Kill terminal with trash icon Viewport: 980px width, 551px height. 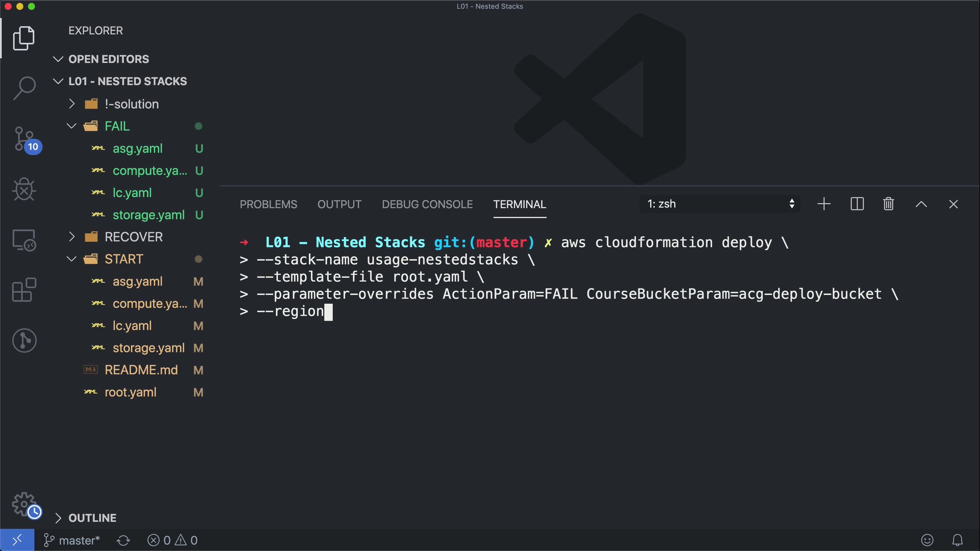tap(888, 204)
